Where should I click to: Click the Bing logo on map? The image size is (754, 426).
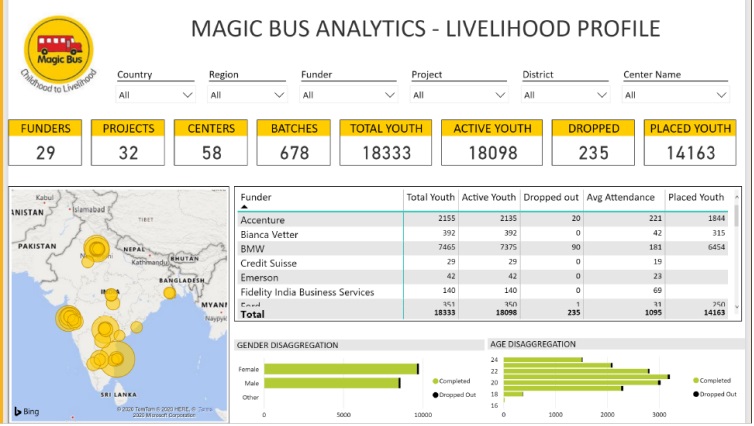click(x=27, y=411)
